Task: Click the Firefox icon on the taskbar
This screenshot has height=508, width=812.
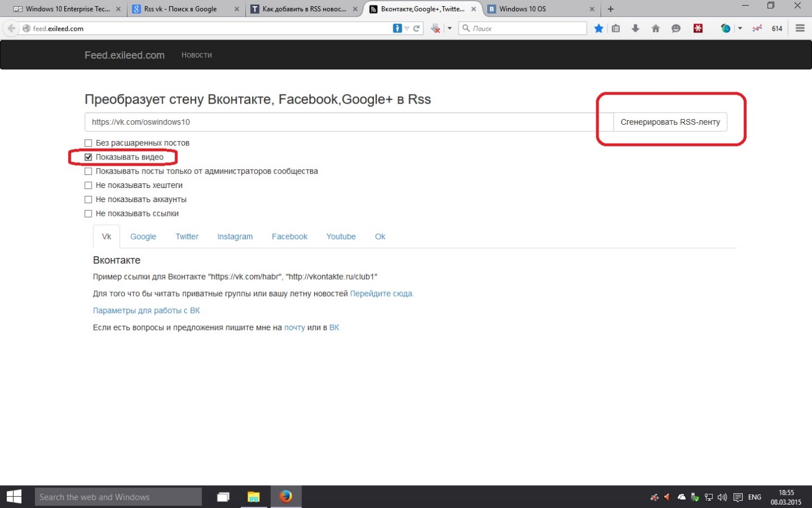Action: [286, 497]
